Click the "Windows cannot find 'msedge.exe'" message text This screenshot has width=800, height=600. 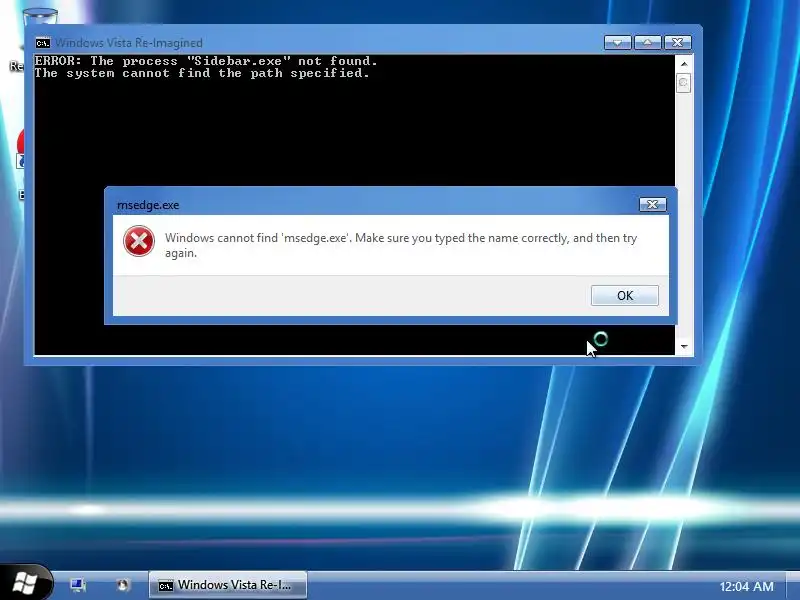click(x=401, y=245)
